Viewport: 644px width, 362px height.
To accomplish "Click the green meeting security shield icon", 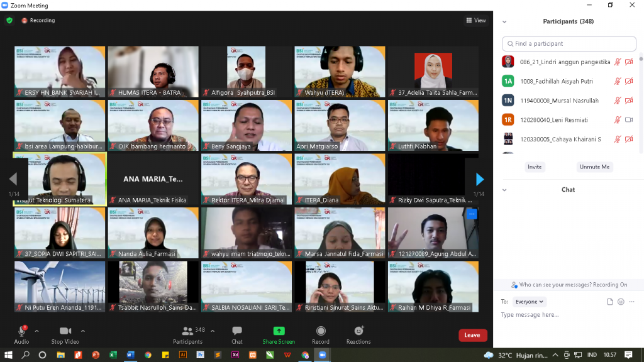I will coord(9,20).
